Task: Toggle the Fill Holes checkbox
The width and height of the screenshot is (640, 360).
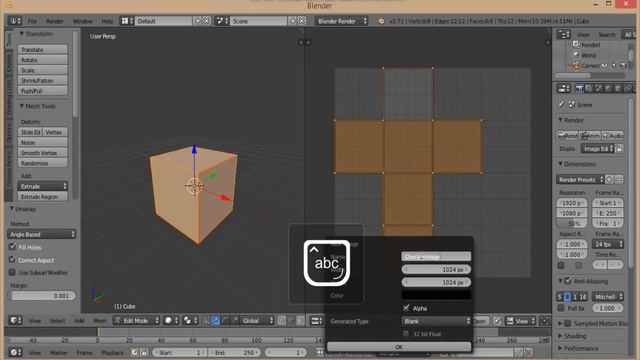Action: coord(12,247)
